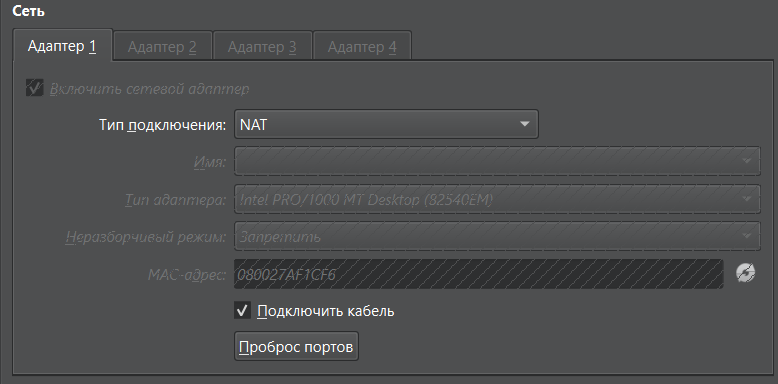Click the Включить сетевой адаптер label text

pos(149,89)
